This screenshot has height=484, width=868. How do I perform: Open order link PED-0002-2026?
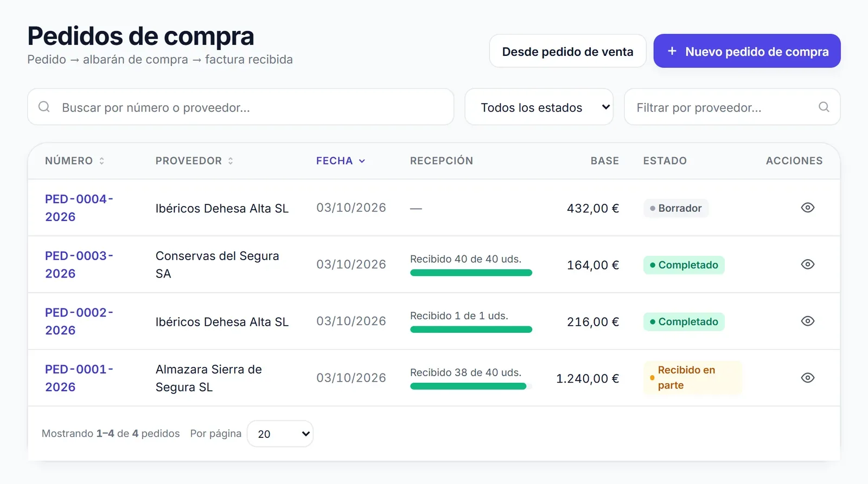click(x=79, y=321)
